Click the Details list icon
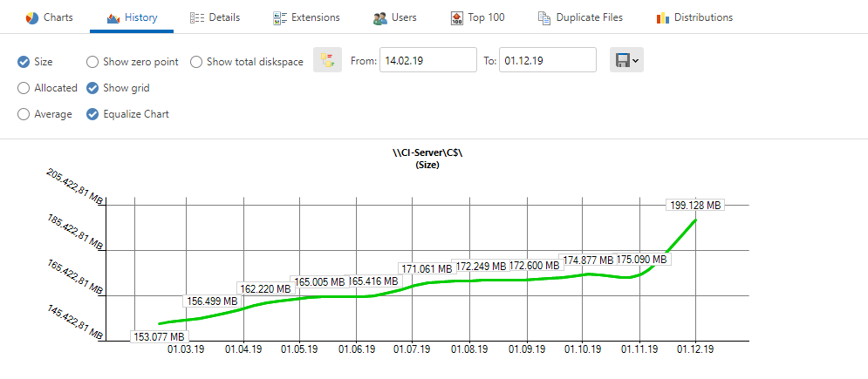This screenshot has width=868, height=379. (197, 17)
